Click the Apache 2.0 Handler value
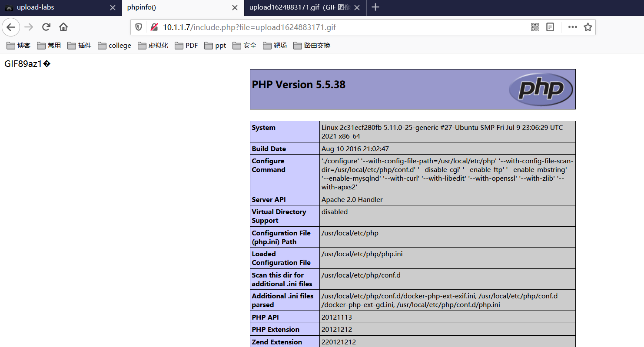Image resolution: width=644 pixels, height=347 pixels. (352, 199)
